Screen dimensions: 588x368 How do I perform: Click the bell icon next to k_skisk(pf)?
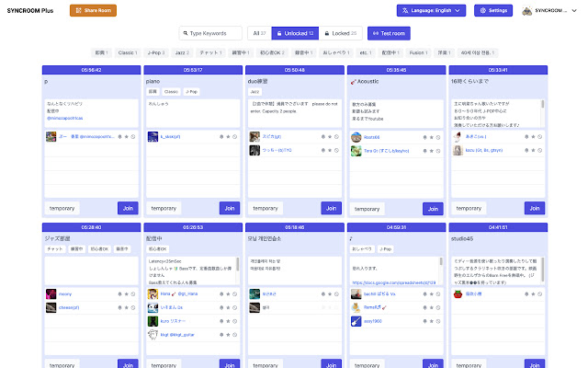pyautogui.click(x=221, y=137)
